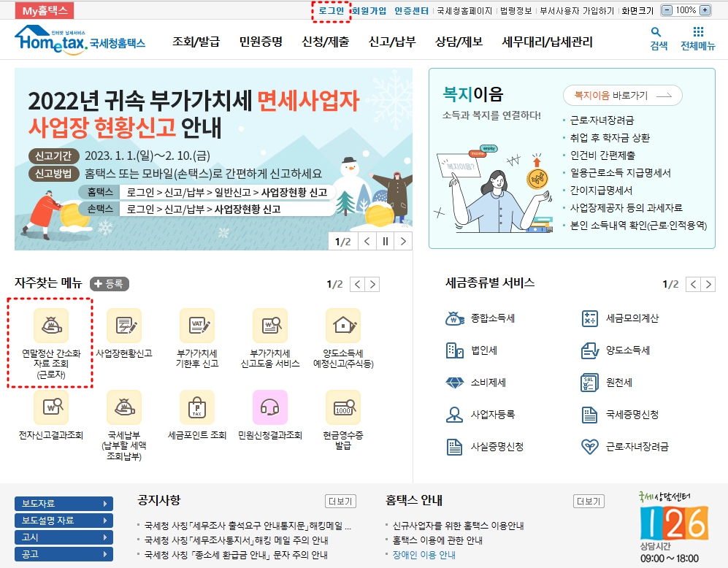The width and height of the screenshot is (728, 568).
Task: Open 양도소득세 in tax type services
Action: click(616, 350)
